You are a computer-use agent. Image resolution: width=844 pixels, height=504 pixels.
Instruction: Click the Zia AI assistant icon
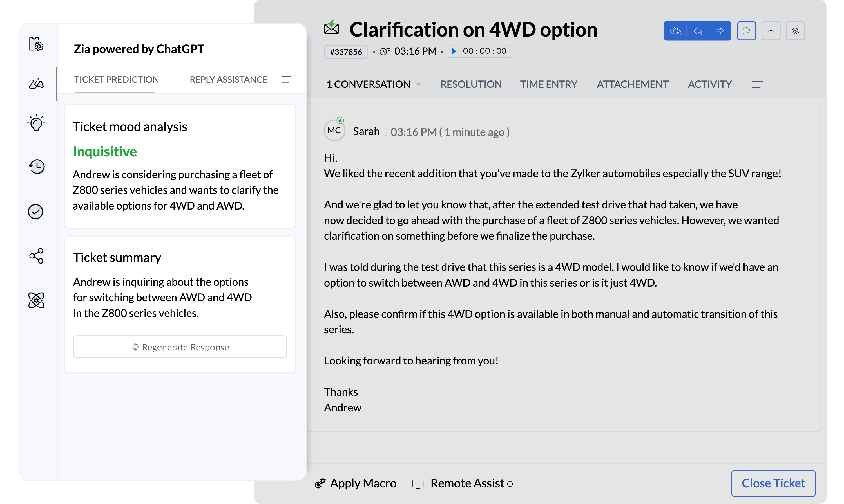pos(37,84)
